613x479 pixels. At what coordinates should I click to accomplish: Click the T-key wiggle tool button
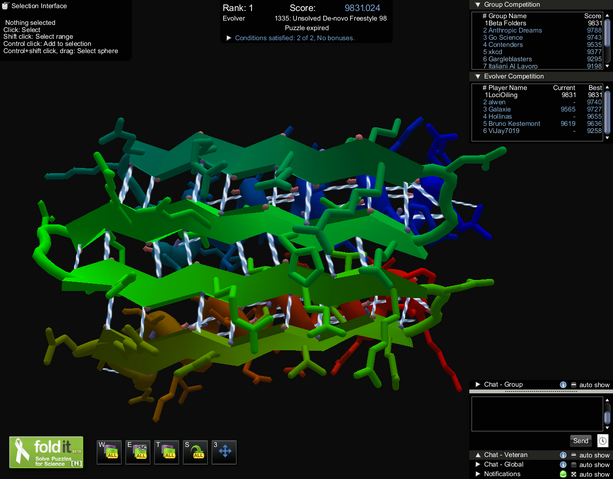click(167, 452)
